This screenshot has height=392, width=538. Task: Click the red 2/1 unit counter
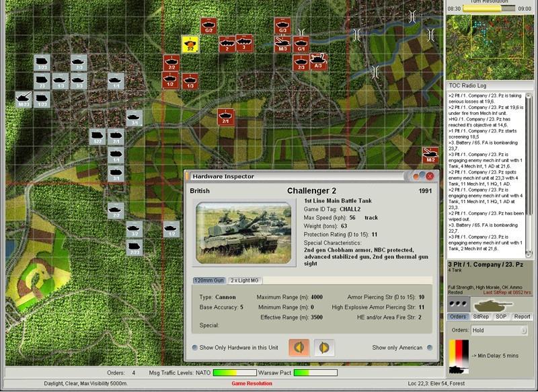pyautogui.click(x=225, y=117)
